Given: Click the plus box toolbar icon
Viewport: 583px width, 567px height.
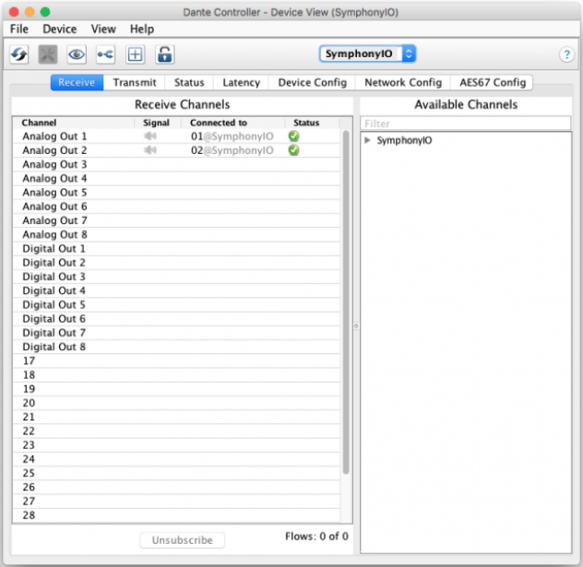Looking at the screenshot, I should click(x=135, y=55).
